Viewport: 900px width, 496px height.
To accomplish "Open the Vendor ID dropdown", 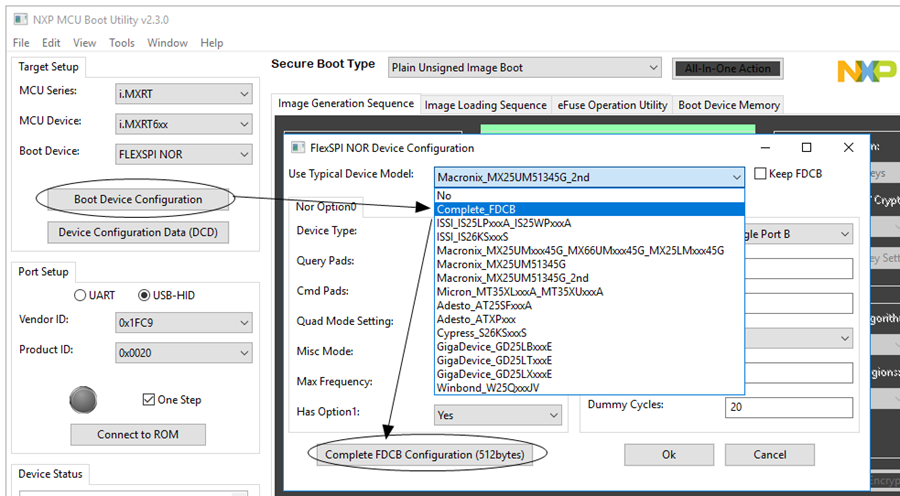I will coord(184,323).
